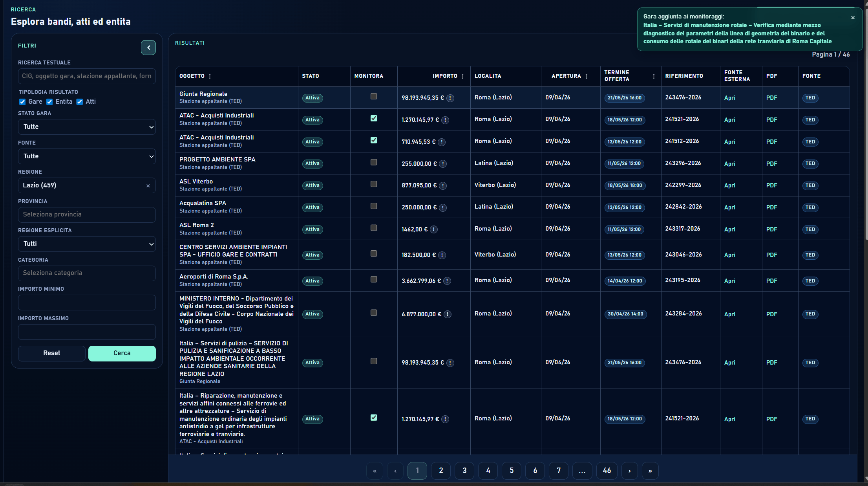Clear the Lazio region filter
This screenshot has height=486, width=868.
(148, 186)
